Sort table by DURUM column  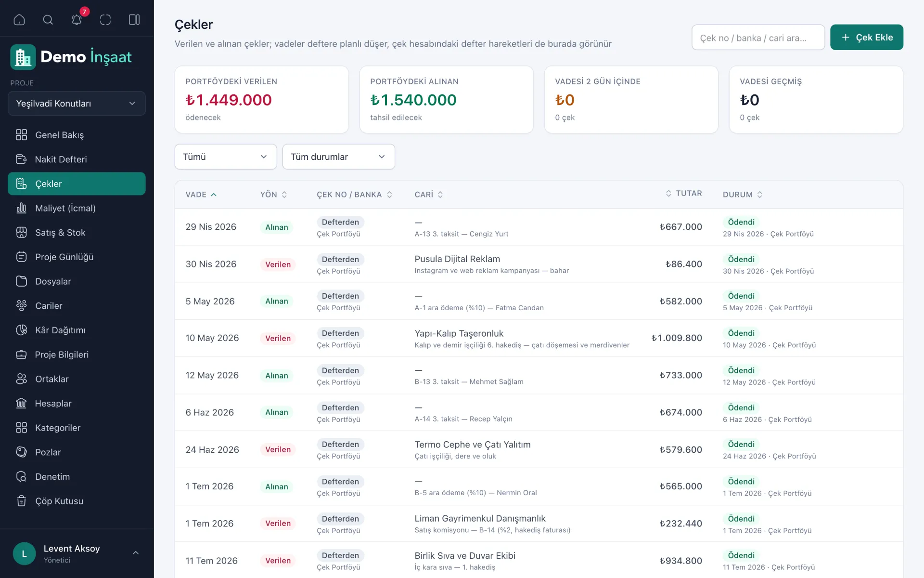pos(743,195)
